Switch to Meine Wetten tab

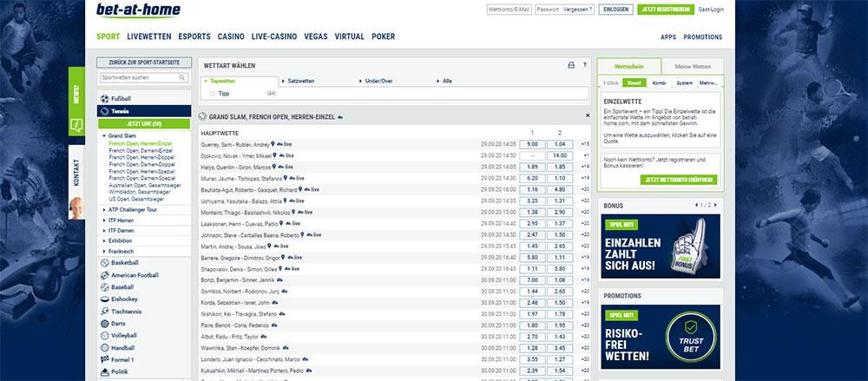coord(693,67)
